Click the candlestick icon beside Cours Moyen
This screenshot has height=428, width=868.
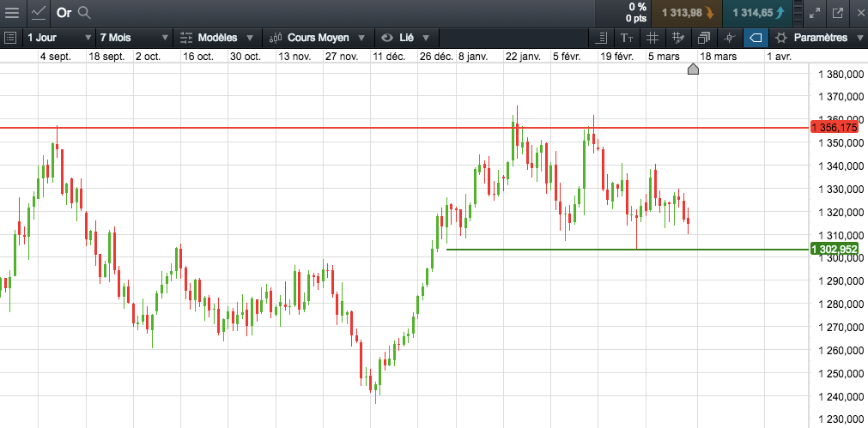point(275,38)
